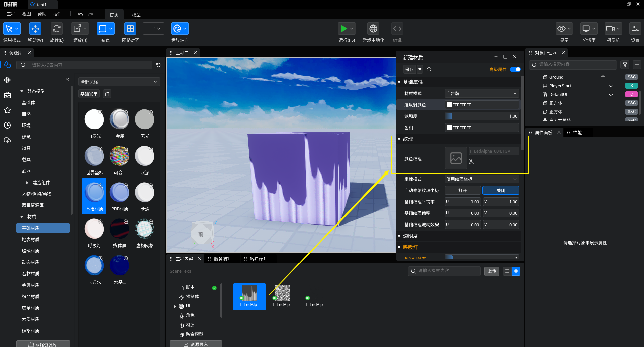Click the 上传 button

tap(492, 271)
